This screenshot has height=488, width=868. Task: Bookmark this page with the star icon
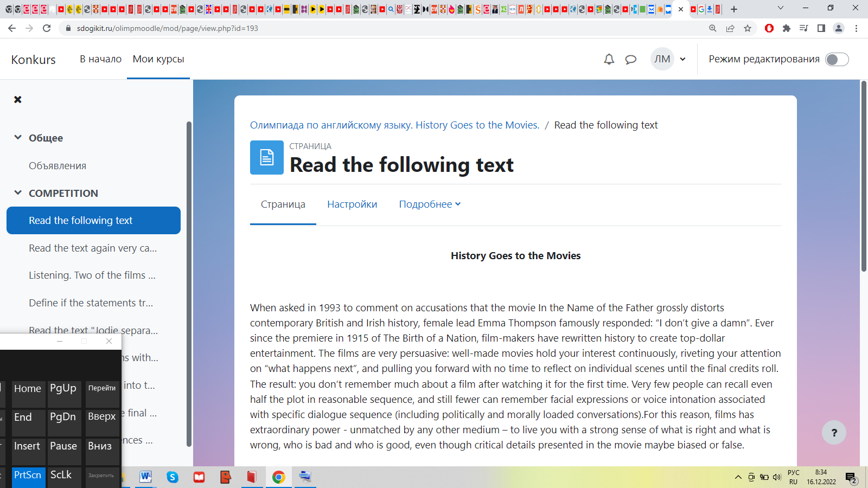click(748, 28)
